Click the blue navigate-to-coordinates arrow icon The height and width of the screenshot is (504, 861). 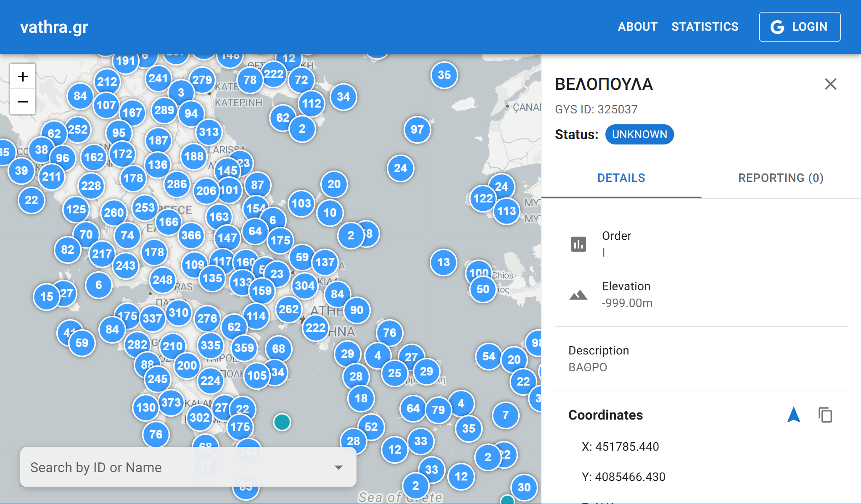click(793, 415)
